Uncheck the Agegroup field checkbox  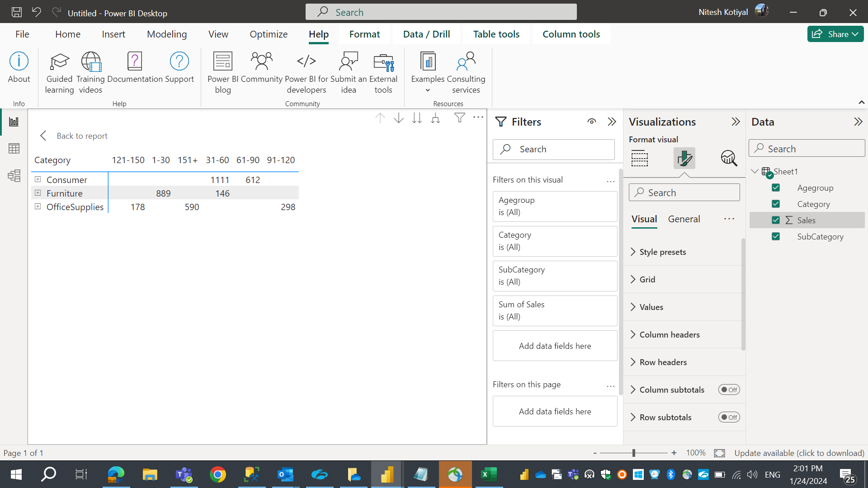click(x=776, y=188)
